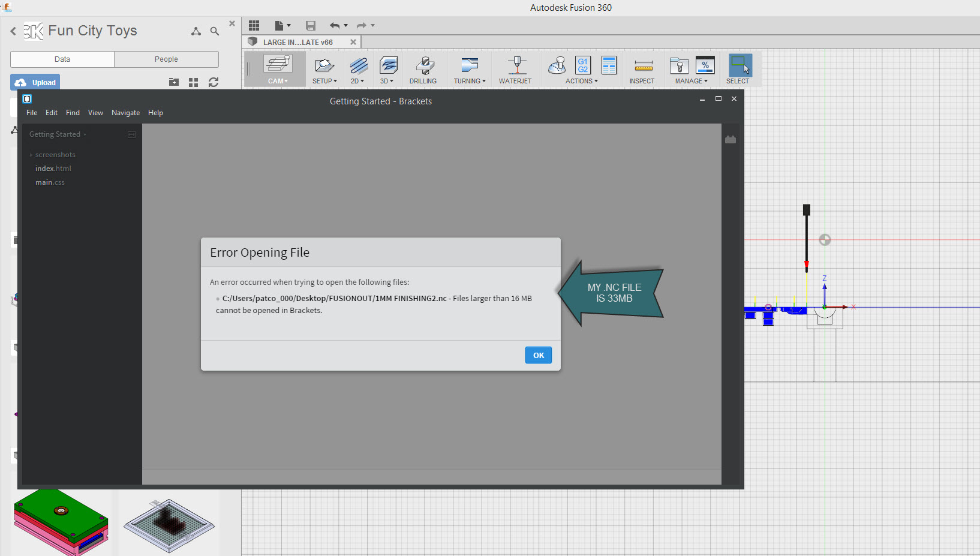This screenshot has height=556, width=980.
Task: Click the Setup Sheet icon beside post process
Action: click(x=609, y=66)
